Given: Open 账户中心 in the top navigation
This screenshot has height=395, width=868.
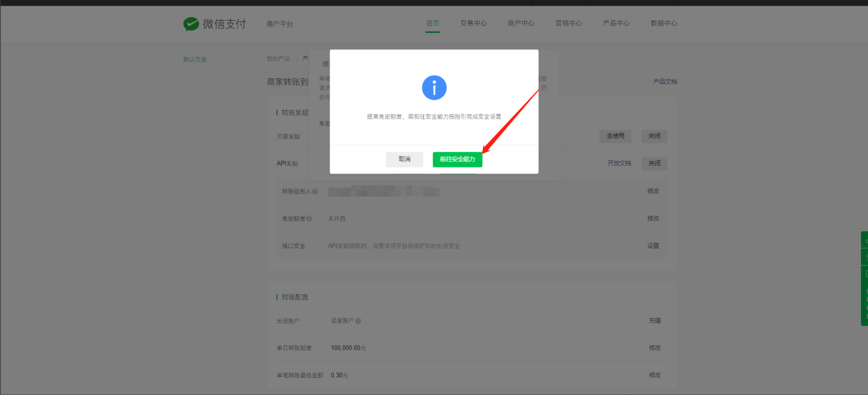Looking at the screenshot, I should [x=521, y=23].
